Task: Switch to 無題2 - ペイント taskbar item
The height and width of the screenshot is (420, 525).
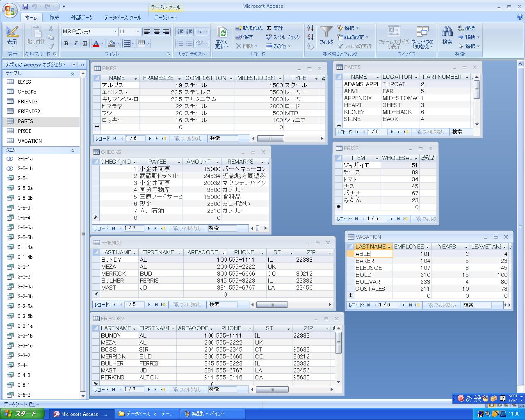Action: click(x=212, y=414)
